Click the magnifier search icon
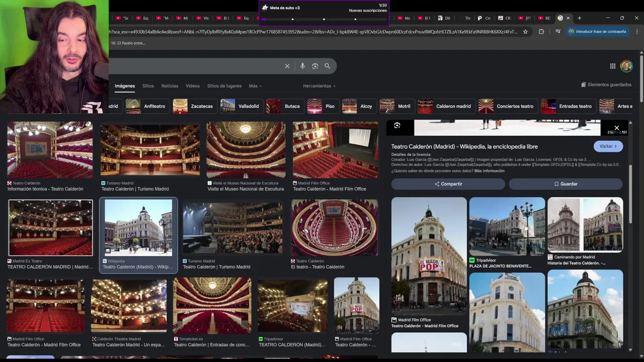The width and height of the screenshot is (644, 362). click(x=327, y=66)
